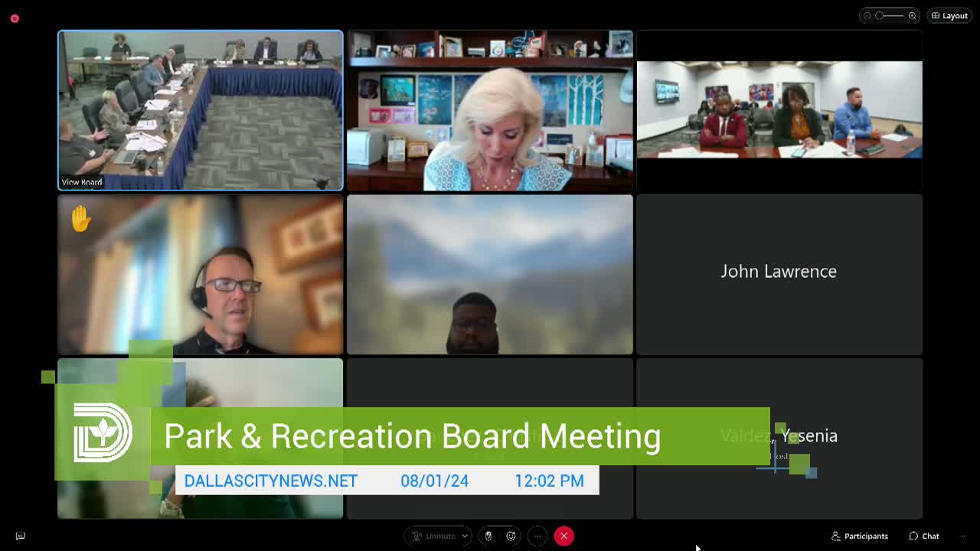This screenshot has width=980, height=551.
Task: Click the DALLASCITYNEWS.NET text in banner
Action: coord(271,481)
